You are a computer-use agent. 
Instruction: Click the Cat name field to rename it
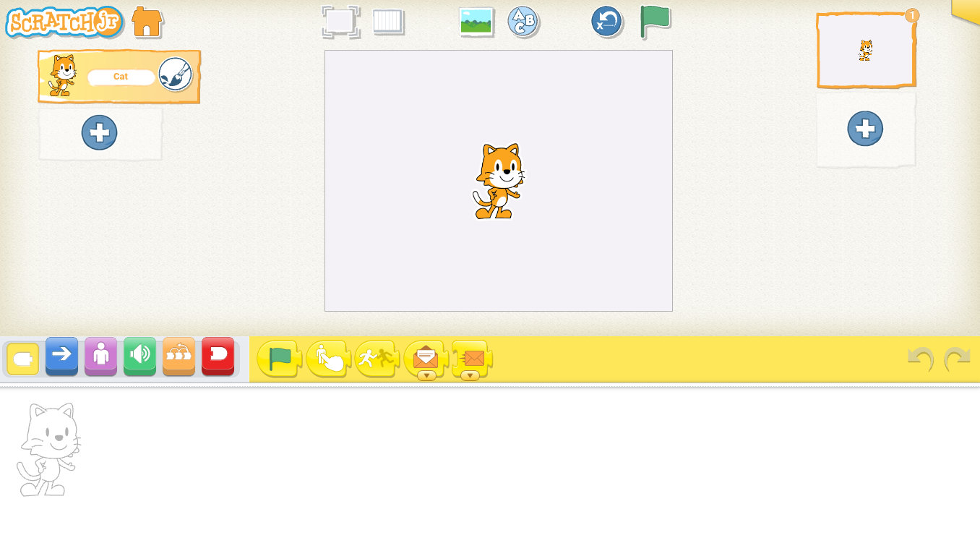120,76
